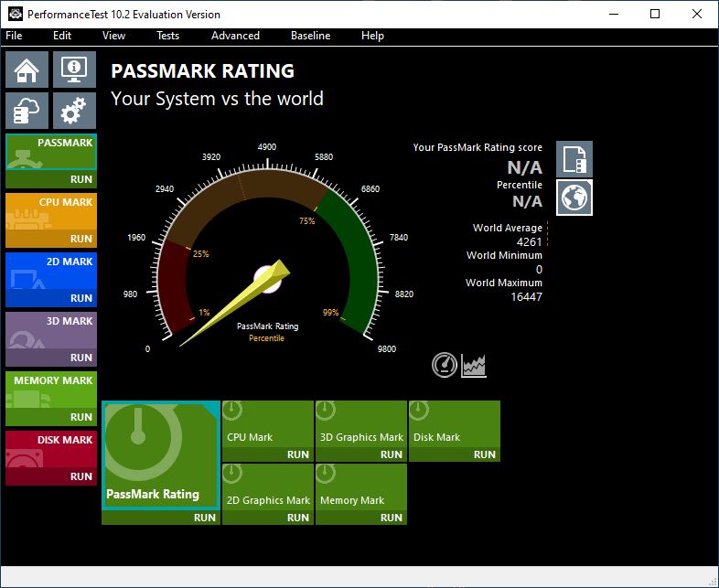Open the Advanced menu

pos(235,36)
